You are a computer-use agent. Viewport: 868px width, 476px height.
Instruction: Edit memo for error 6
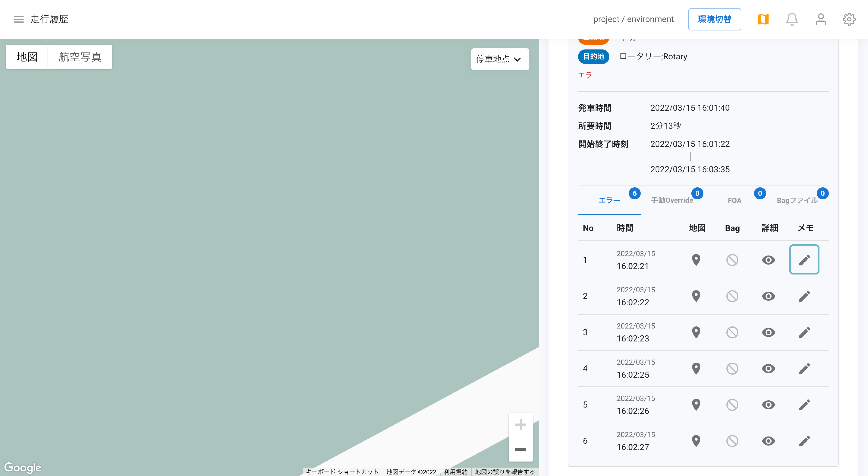point(804,441)
